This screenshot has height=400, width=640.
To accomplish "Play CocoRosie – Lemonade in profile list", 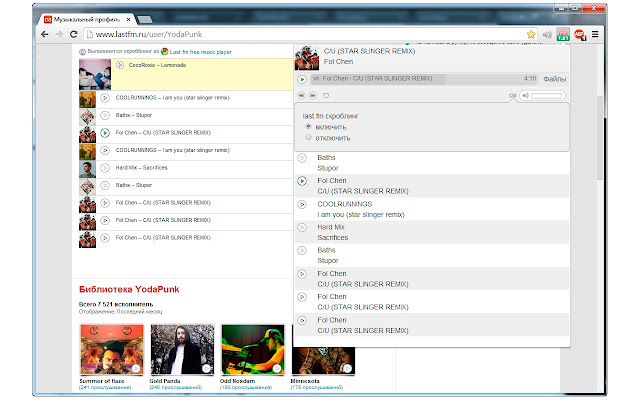I will pyautogui.click(x=120, y=65).
